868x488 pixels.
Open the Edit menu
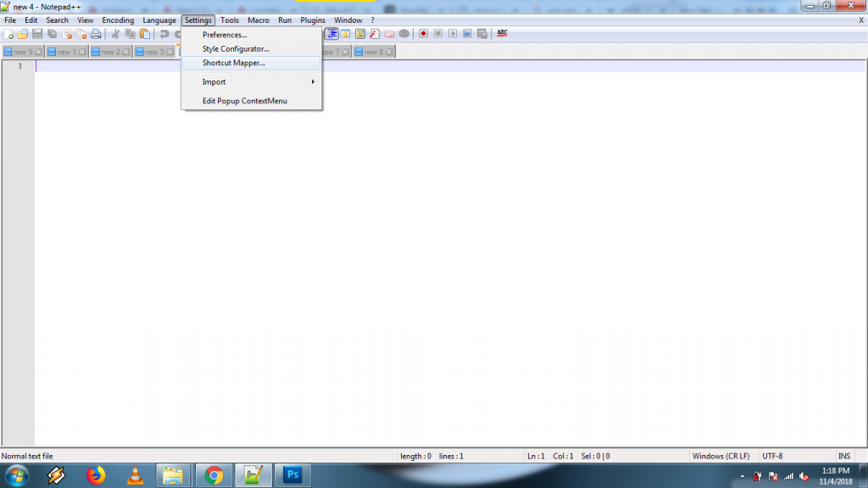pos(31,20)
